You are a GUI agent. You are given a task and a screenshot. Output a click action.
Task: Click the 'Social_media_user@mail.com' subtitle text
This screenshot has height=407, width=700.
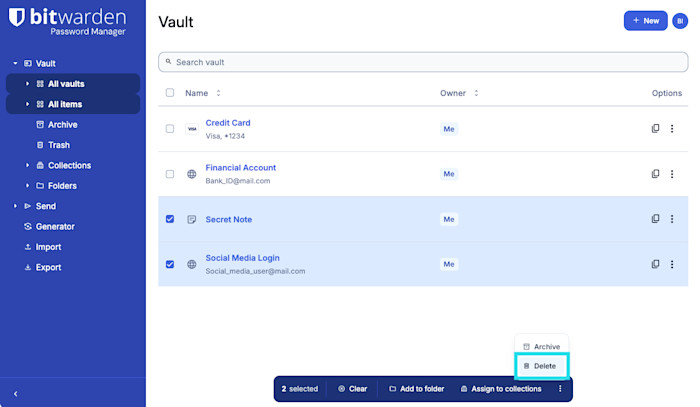(255, 271)
